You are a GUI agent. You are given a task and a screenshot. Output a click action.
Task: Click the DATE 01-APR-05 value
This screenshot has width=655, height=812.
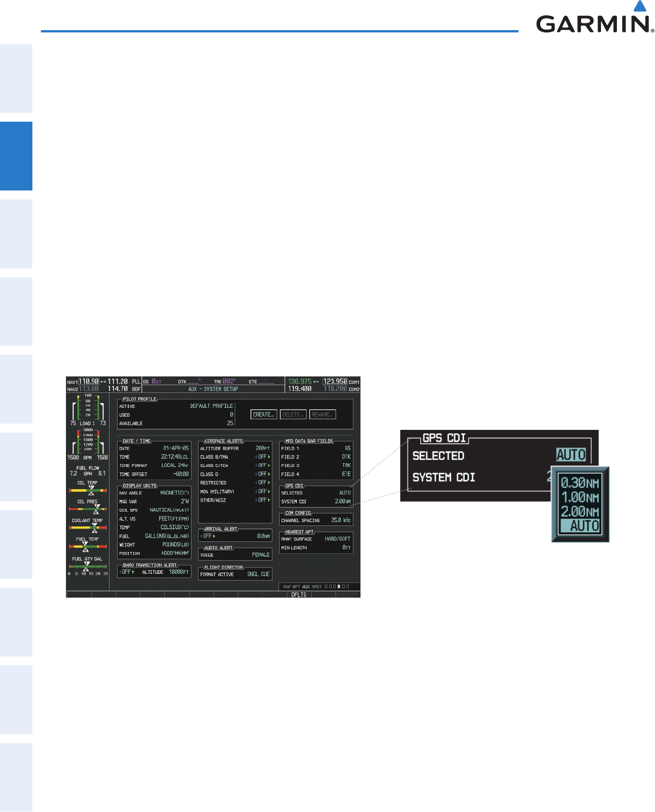pyautogui.click(x=176, y=448)
